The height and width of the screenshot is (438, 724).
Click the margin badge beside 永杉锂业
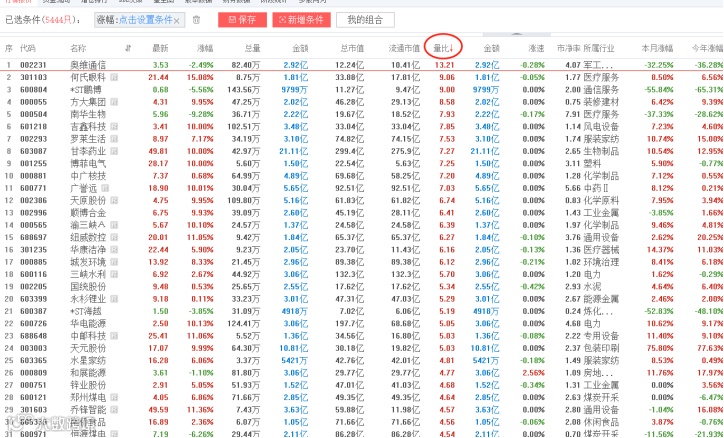[114, 299]
